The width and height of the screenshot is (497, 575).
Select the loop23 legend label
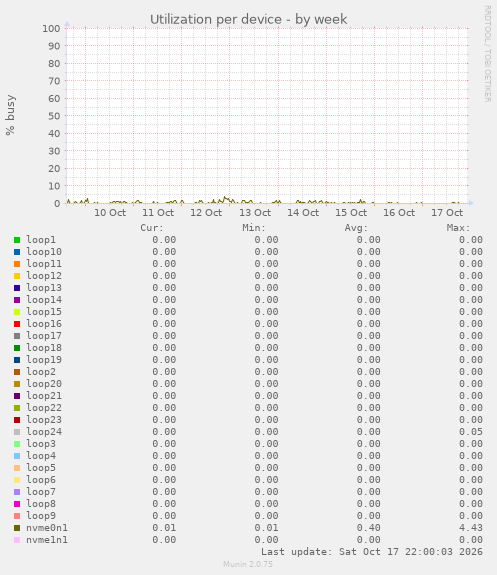point(44,420)
